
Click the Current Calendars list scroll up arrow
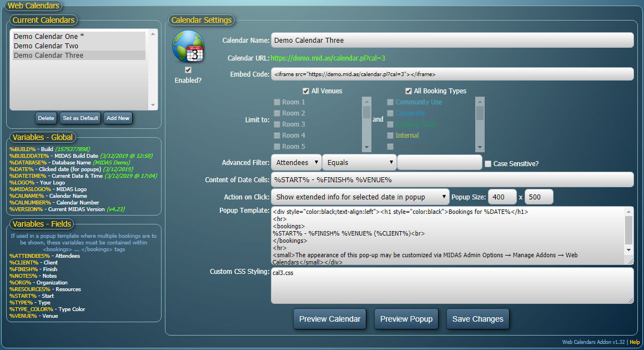[153, 34]
